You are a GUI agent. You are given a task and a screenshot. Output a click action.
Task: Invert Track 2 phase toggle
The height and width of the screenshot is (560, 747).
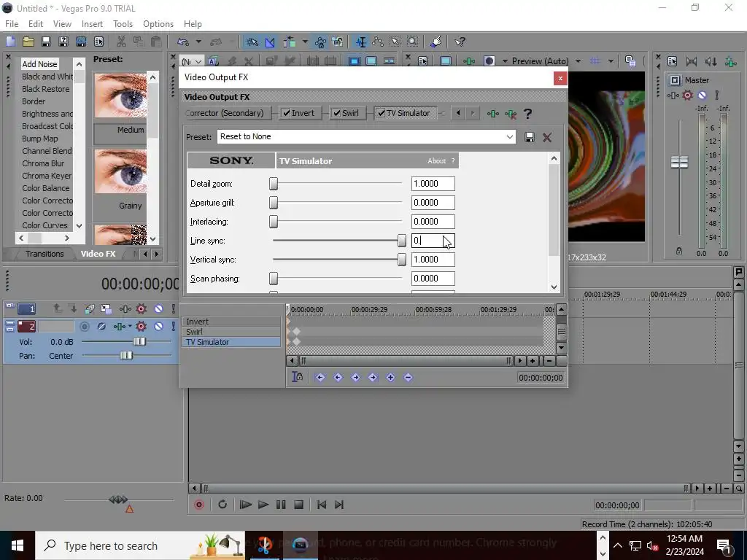pyautogui.click(x=101, y=326)
